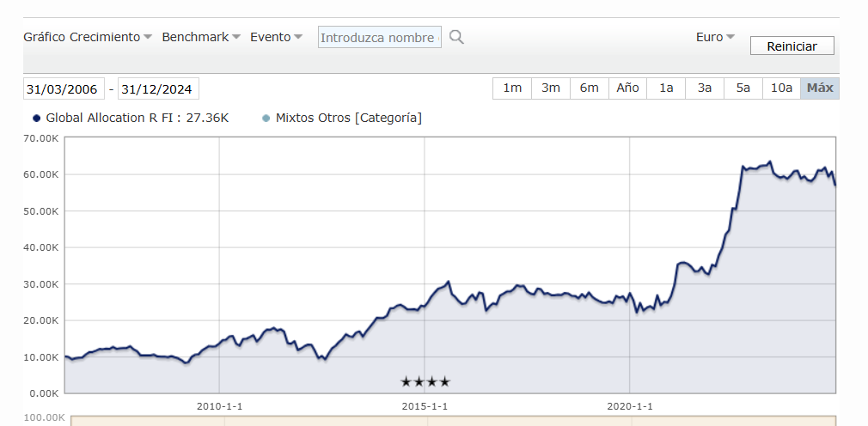Open the Benchmark dropdown menu
The height and width of the screenshot is (426, 868).
tap(201, 37)
